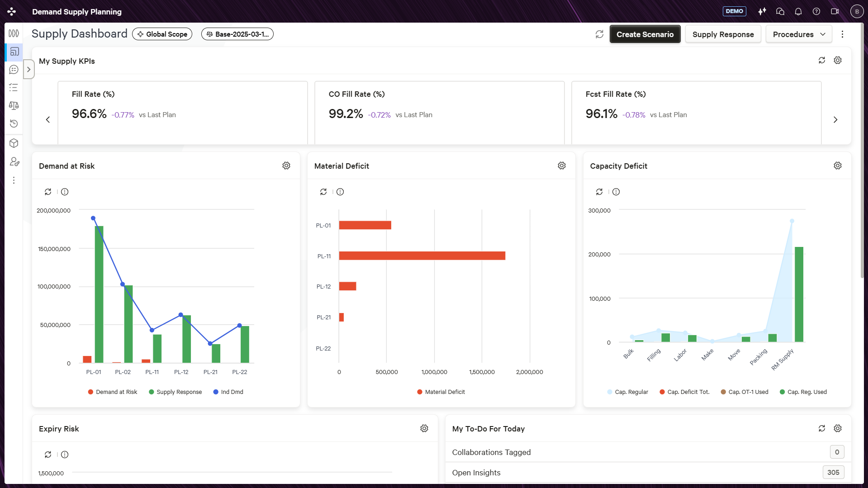Toggle Ind Dmd legend series
Viewport: 868px width, 488px height.
228,392
